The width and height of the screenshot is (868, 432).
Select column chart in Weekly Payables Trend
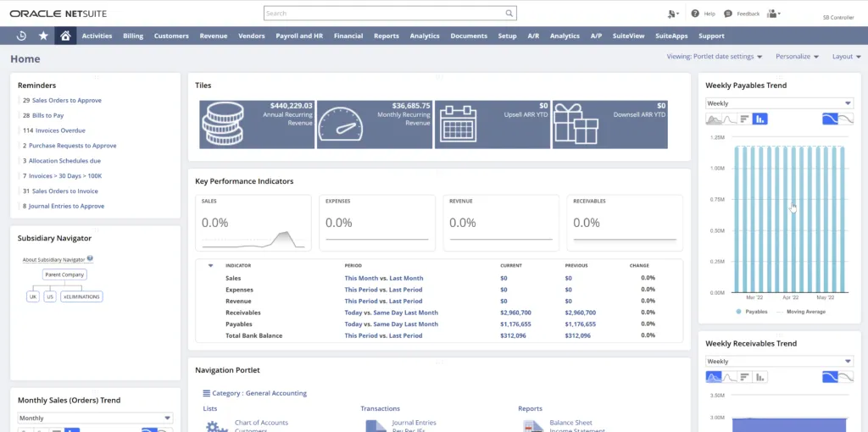click(760, 119)
